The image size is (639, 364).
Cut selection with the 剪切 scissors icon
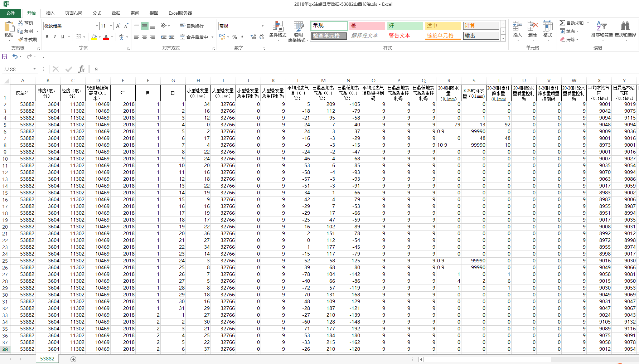21,23
